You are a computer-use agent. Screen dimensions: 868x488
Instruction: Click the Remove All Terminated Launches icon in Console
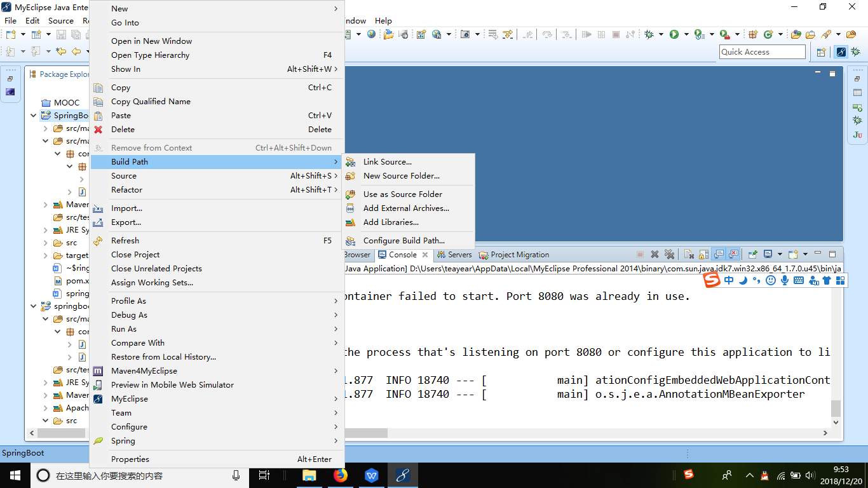(669, 254)
